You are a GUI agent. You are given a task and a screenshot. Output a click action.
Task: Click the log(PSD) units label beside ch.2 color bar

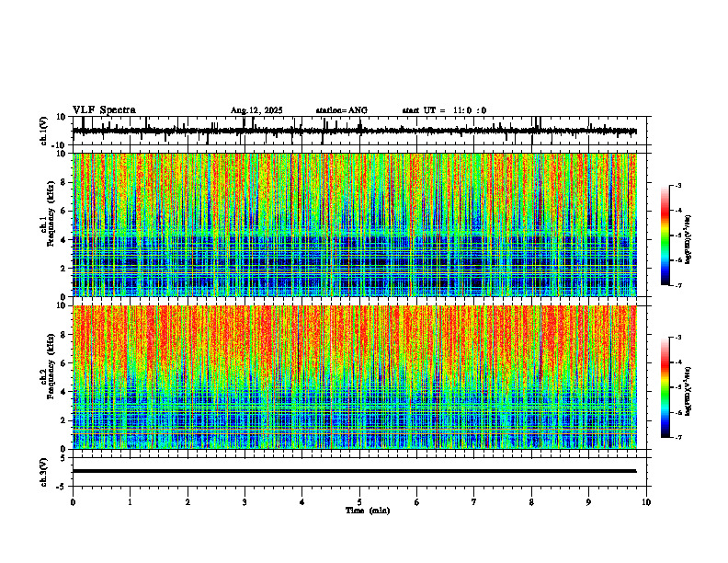point(688,391)
